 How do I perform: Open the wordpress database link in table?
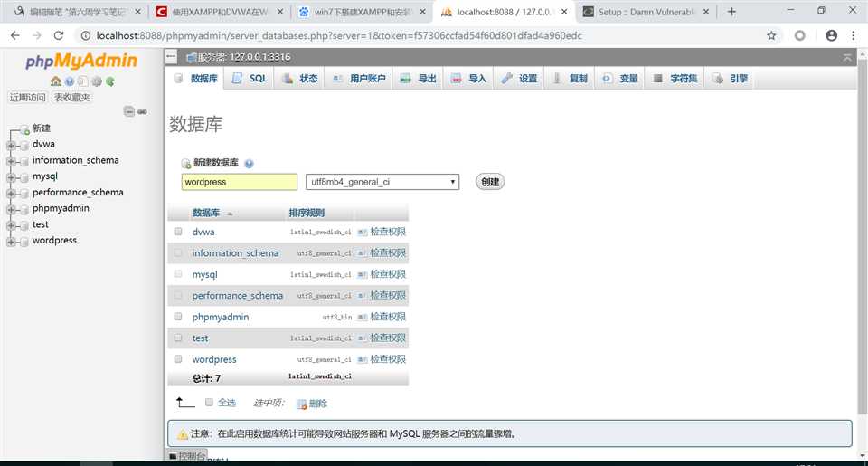coord(214,359)
